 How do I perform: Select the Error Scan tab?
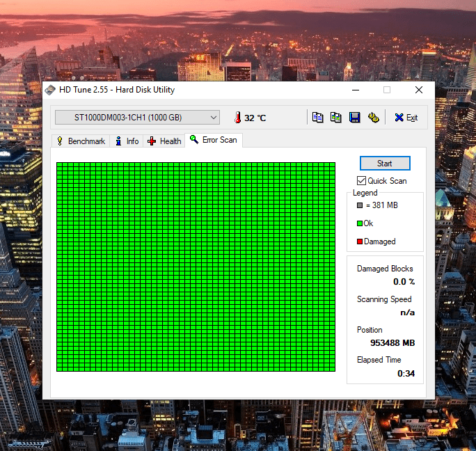click(x=214, y=140)
